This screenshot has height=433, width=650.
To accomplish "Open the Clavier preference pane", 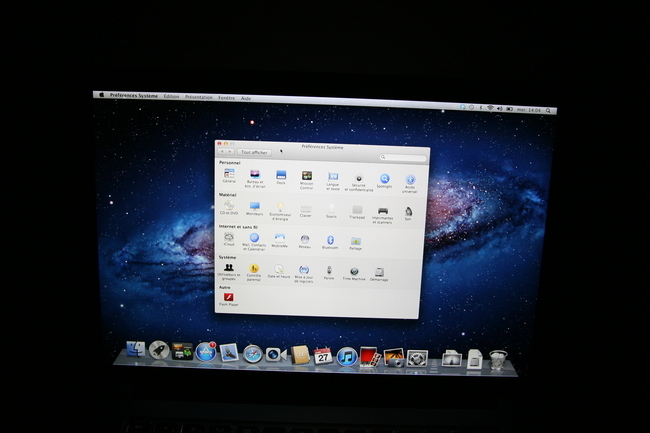I will (306, 211).
